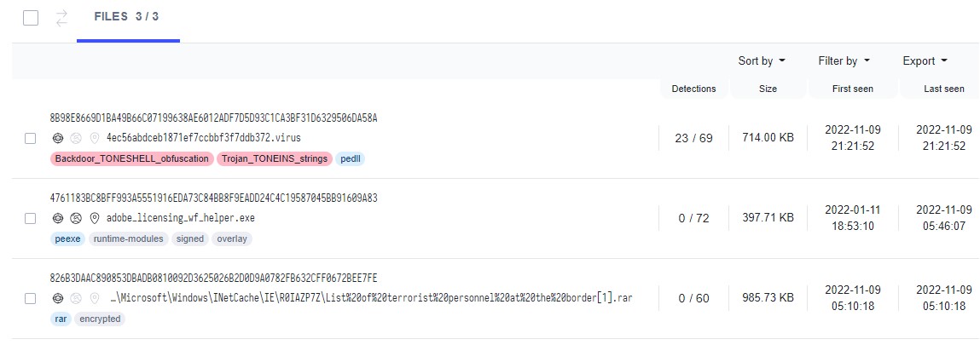Viewport: 980px width, 362px height.
Task: Click the location pin icon for adobe_licensing_wf_helper.exe
Action: click(94, 217)
